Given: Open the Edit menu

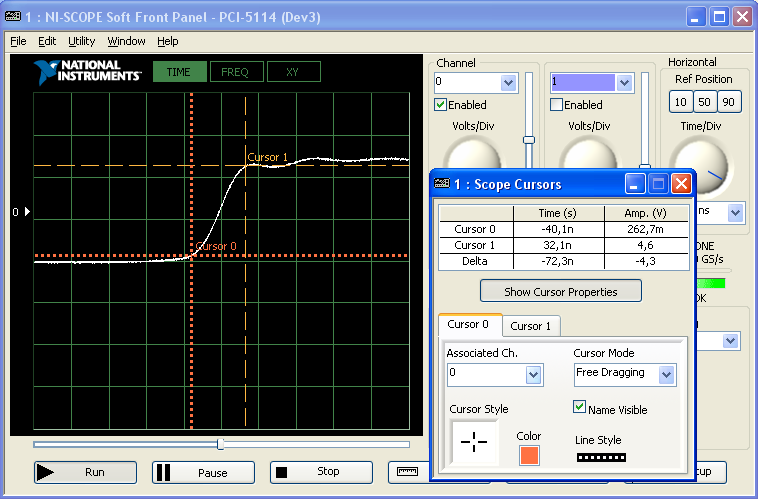Looking at the screenshot, I should [x=47, y=41].
